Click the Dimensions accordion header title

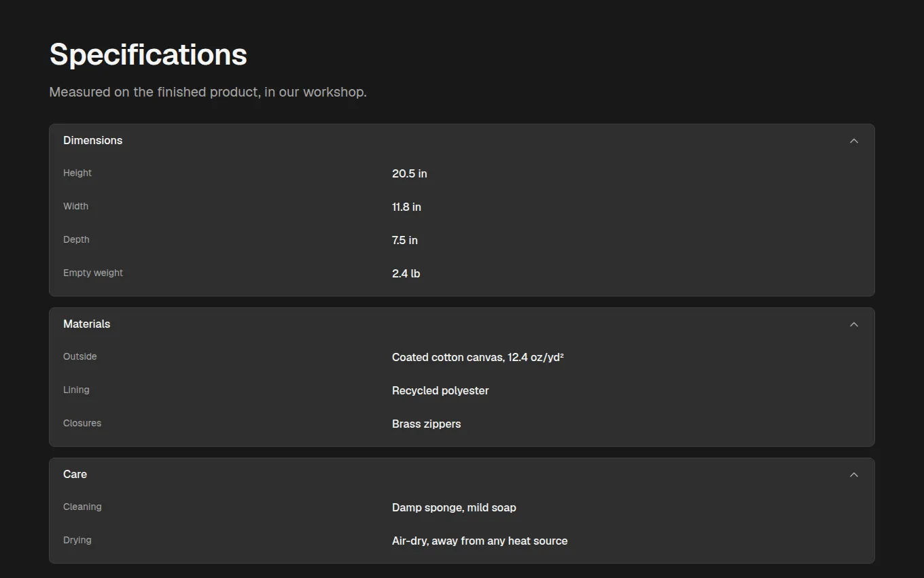(x=93, y=140)
